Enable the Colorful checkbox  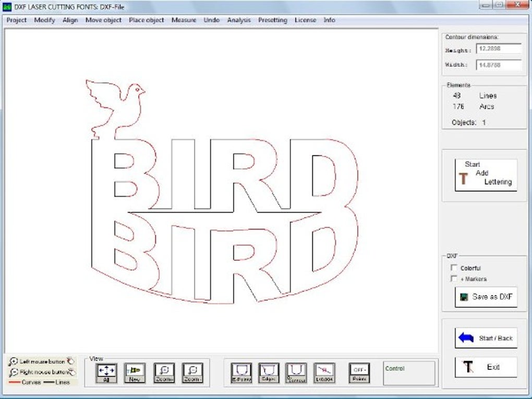click(x=454, y=268)
